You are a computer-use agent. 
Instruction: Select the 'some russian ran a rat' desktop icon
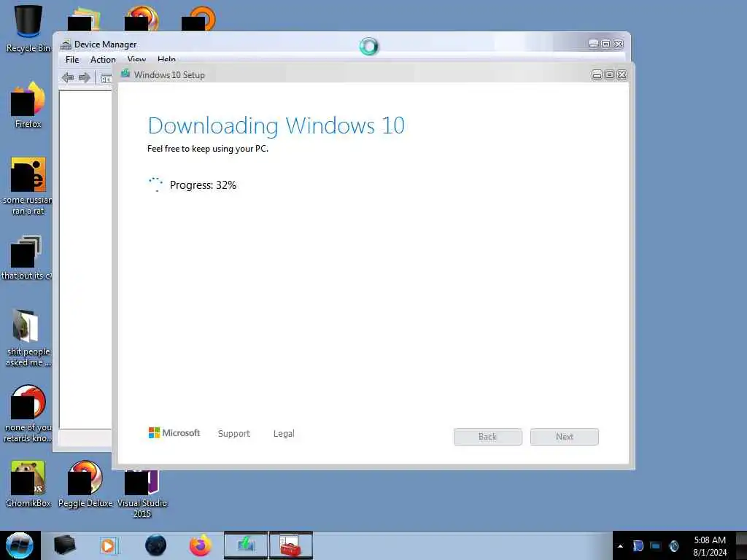tap(28, 186)
